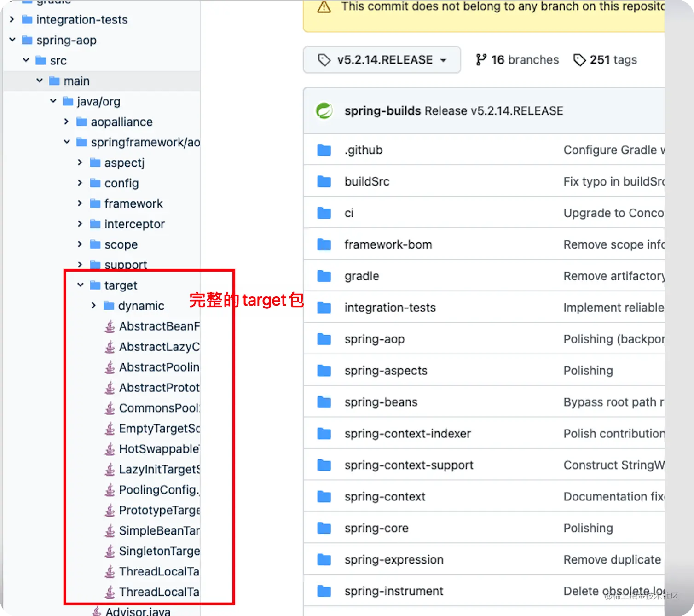The height and width of the screenshot is (616, 694).
Task: Expand the dynamic subfolder chevron
Action: tap(94, 305)
